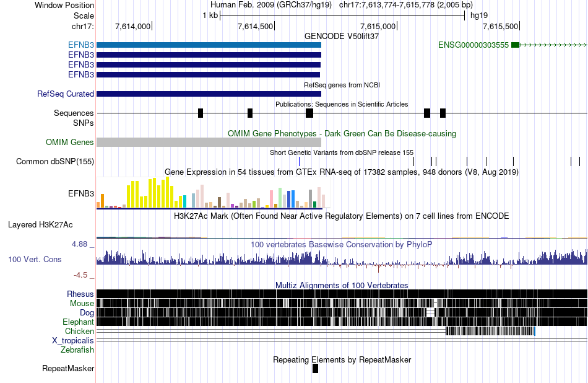Click the bright pink GTEx expression bar
This screenshot has width=588, height=383.
click(272, 199)
